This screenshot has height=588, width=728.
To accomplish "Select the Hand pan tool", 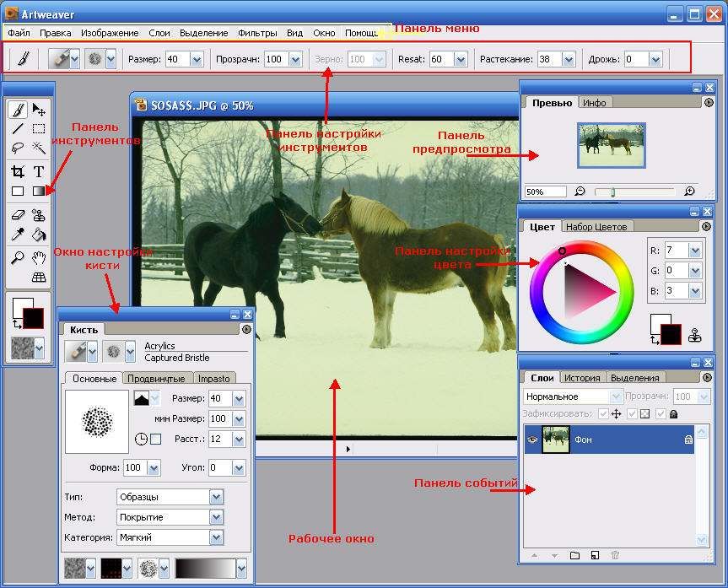I will pyautogui.click(x=39, y=257).
